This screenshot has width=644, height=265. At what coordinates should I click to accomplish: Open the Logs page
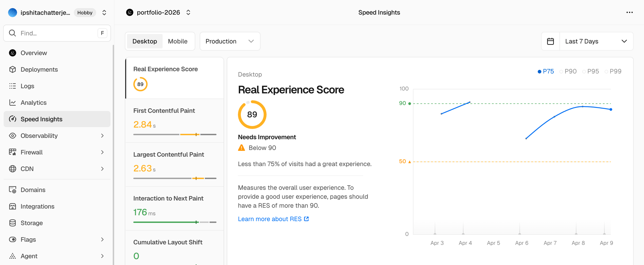57,86
